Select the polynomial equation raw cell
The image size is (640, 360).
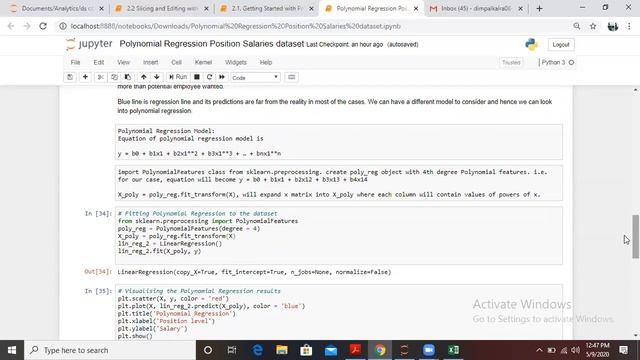(x=339, y=142)
